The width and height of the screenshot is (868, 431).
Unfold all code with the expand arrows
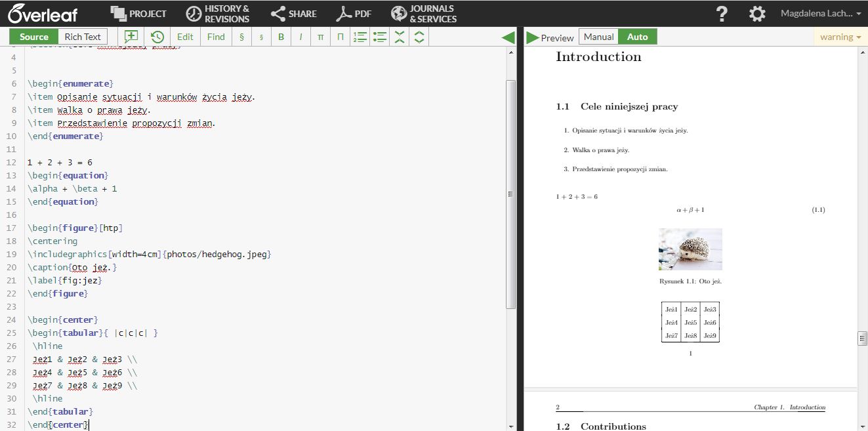419,37
